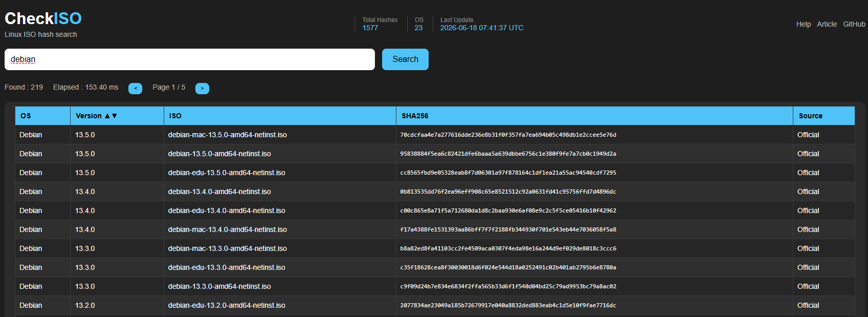Screen dimensions: 868x317
Task: Click hash starting with 95838884f5ea
Action: click(x=508, y=154)
